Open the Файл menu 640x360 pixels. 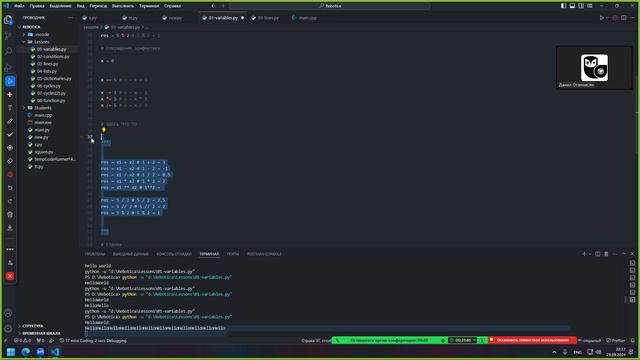[19, 6]
